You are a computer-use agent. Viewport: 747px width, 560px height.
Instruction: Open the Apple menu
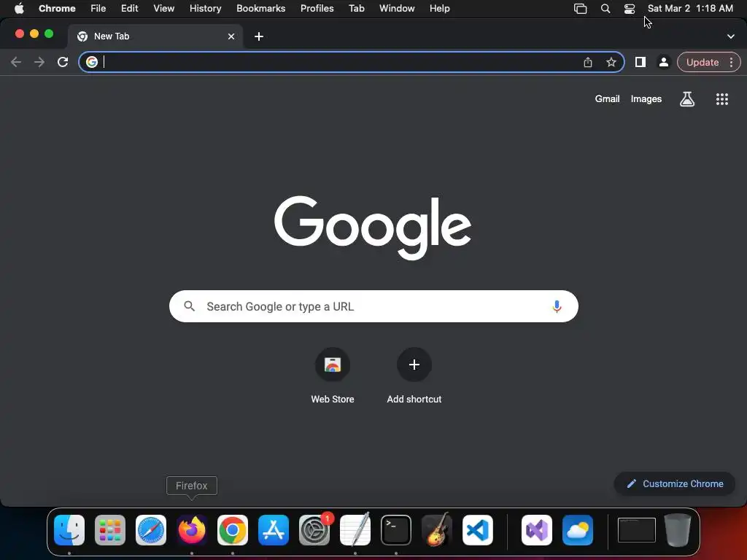[19, 9]
